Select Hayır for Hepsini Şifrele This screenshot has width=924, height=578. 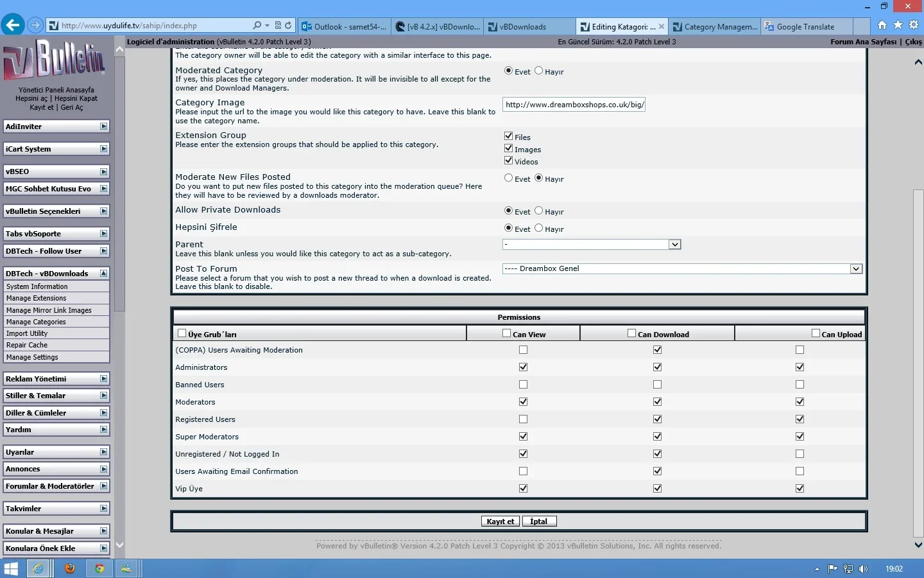click(x=538, y=228)
